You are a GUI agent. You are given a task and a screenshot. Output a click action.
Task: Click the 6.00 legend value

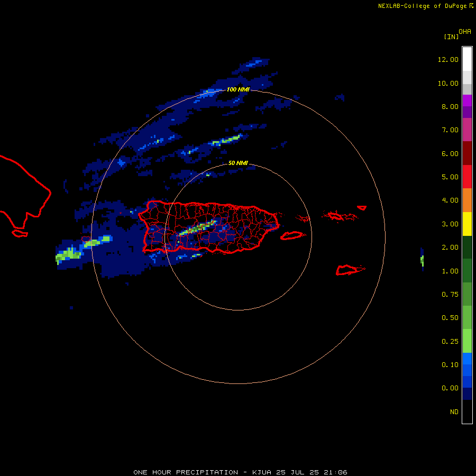click(x=450, y=153)
